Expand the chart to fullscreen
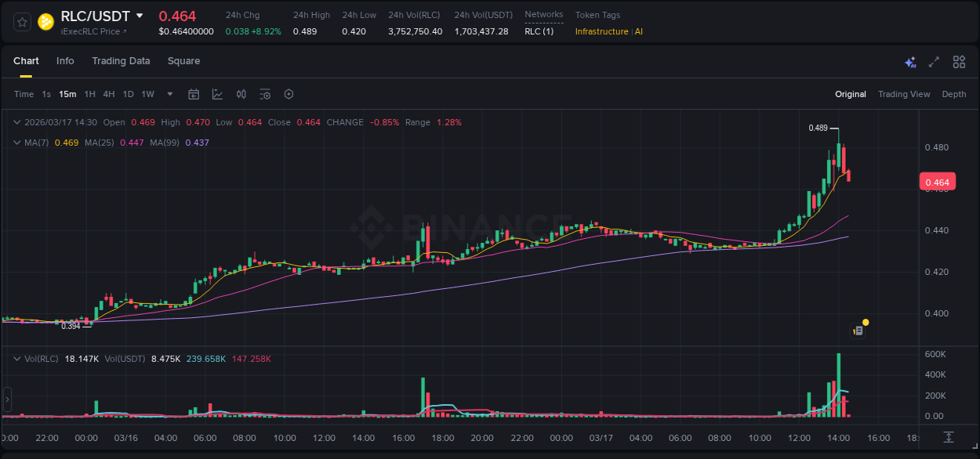Screen dimensions: 980x459 933,61
